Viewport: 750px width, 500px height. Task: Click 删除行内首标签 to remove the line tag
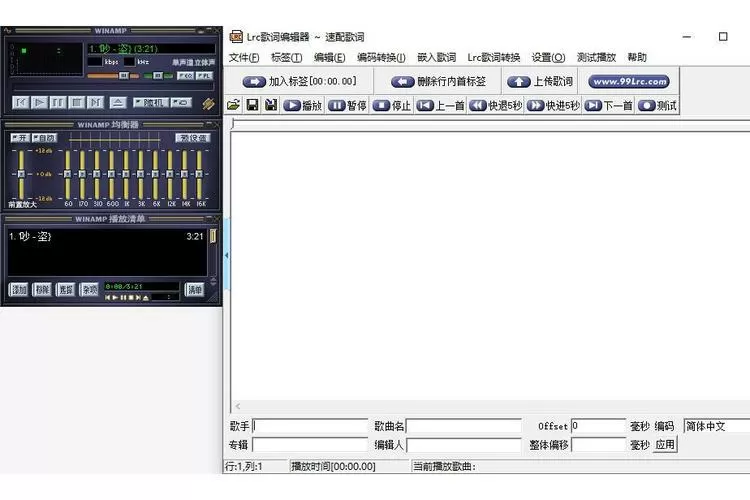point(439,81)
